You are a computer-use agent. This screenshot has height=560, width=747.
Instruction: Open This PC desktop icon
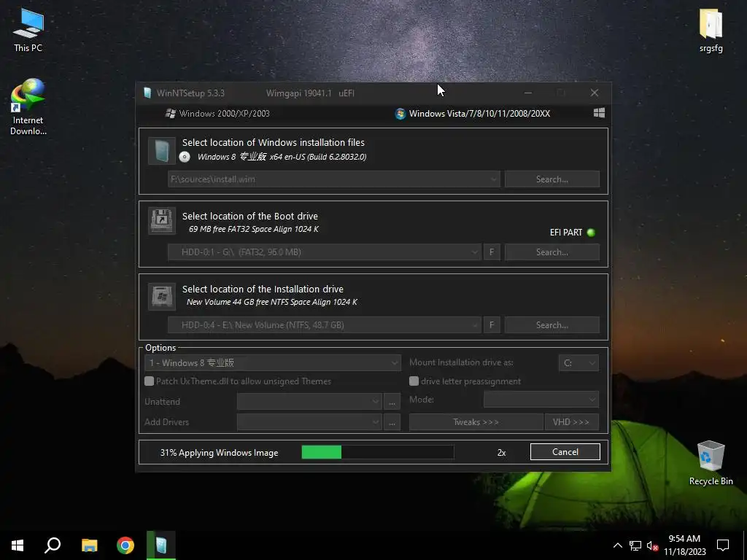(28, 31)
